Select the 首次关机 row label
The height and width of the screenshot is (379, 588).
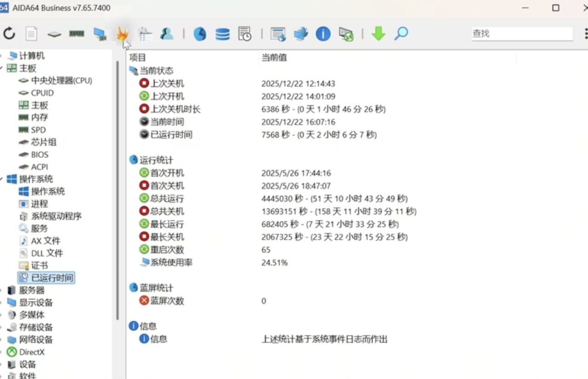coord(167,186)
